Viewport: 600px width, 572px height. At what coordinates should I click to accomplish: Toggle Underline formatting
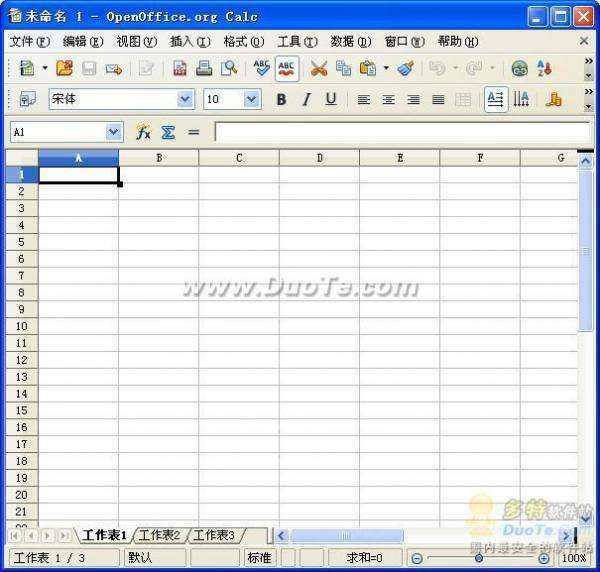click(x=330, y=99)
